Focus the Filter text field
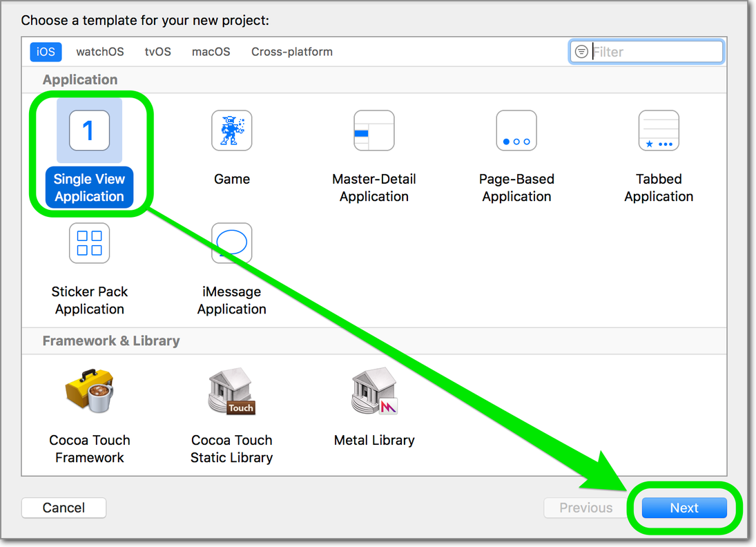 646,52
